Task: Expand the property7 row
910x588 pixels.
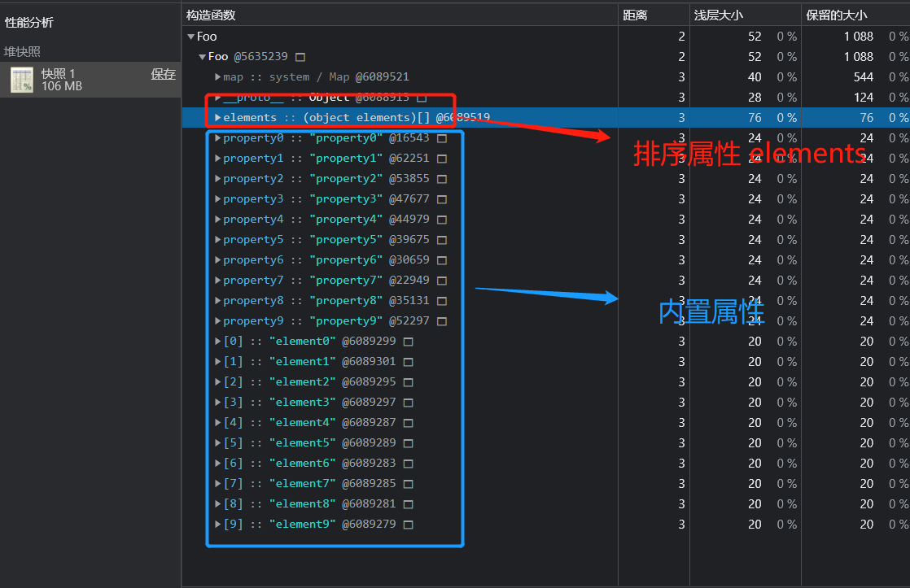Action: point(217,280)
